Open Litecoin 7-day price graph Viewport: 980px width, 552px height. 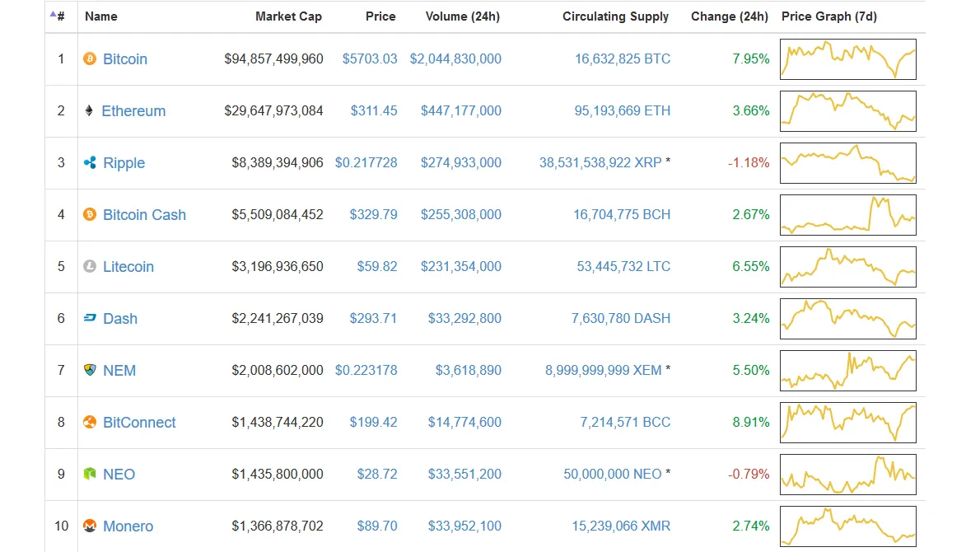coord(848,266)
